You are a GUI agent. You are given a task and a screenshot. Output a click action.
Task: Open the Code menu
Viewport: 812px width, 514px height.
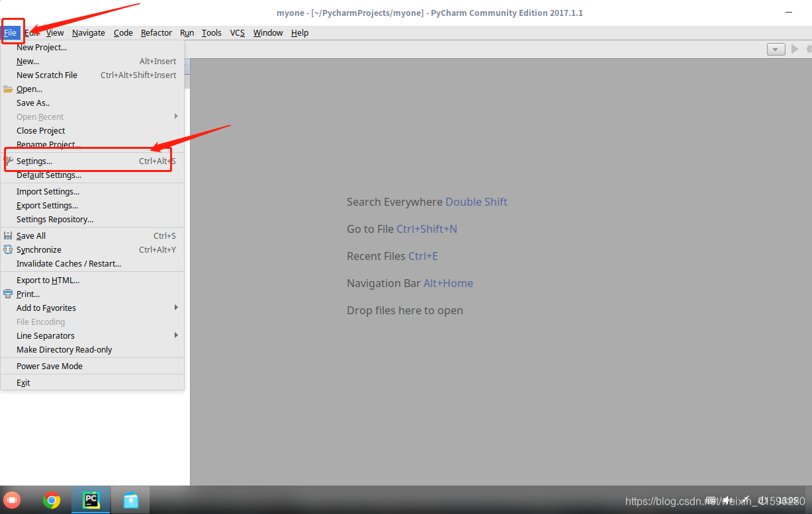point(123,32)
